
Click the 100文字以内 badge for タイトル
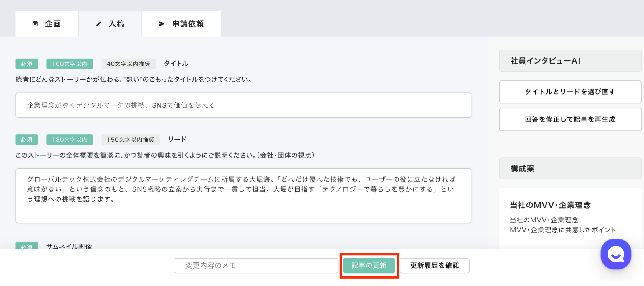[70, 64]
